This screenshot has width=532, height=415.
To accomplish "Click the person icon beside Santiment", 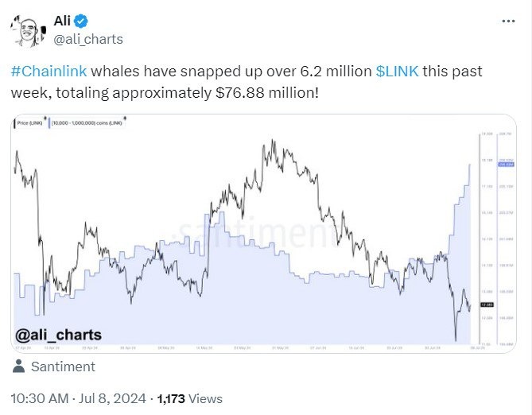I will 19,367.
